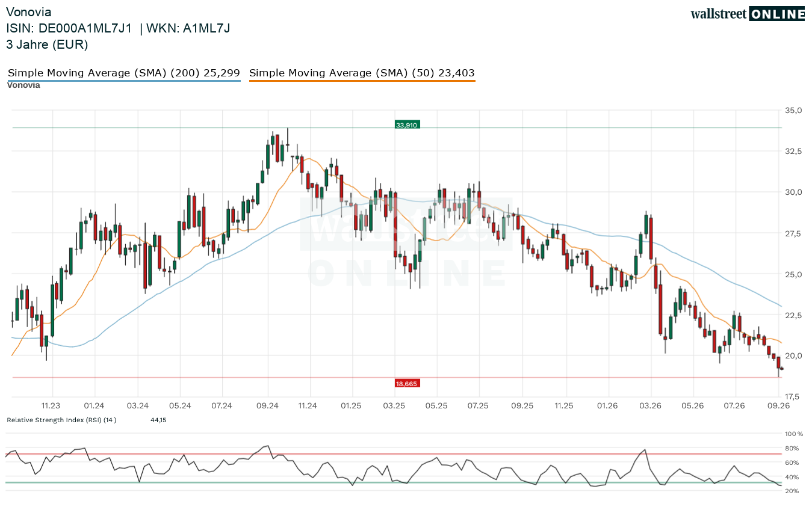Click the RSI value 44,15
The image size is (812, 507).
(x=158, y=420)
